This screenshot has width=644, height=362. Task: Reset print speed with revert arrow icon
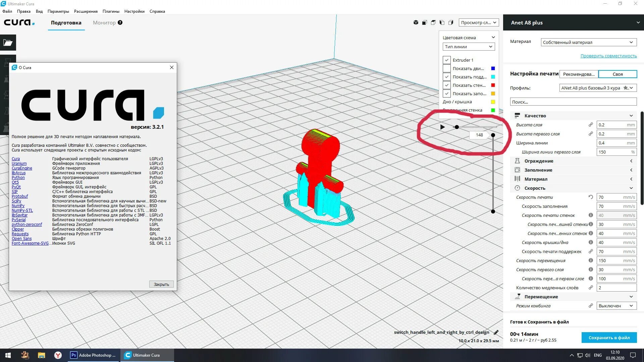point(591,197)
